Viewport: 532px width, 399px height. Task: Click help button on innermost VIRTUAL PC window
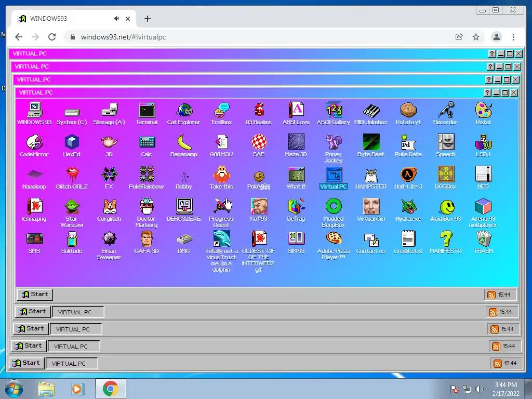pyautogui.click(x=487, y=92)
